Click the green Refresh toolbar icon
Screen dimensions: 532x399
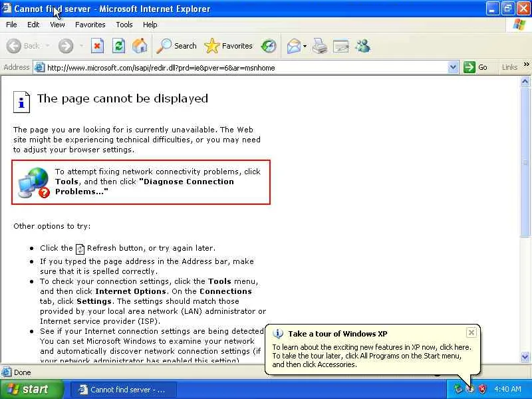coord(118,46)
